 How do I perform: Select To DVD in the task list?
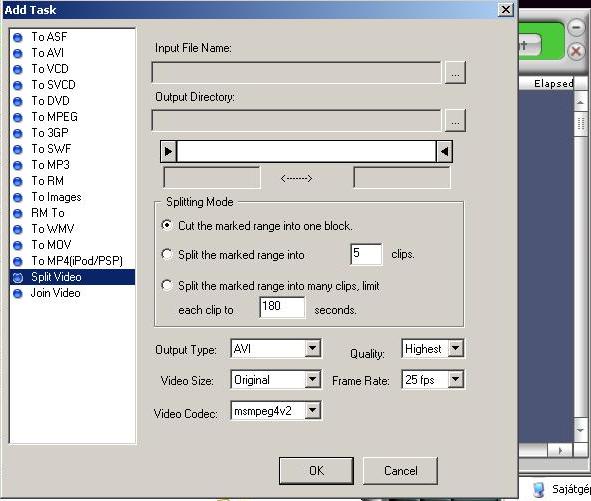click(51, 101)
